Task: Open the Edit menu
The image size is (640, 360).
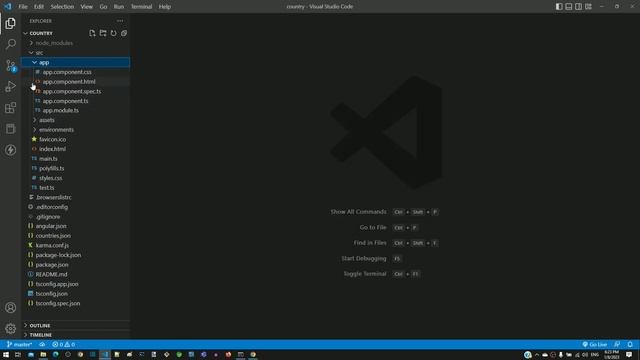Action: (x=39, y=7)
